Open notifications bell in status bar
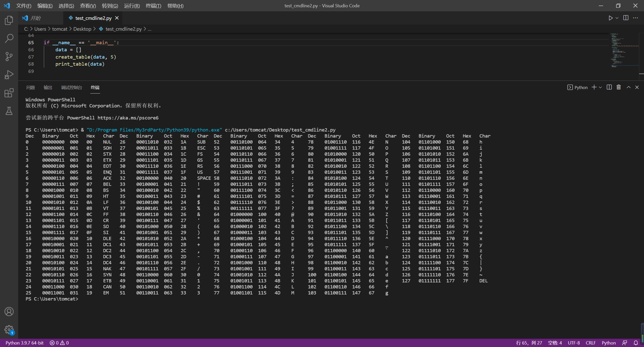 636,343
